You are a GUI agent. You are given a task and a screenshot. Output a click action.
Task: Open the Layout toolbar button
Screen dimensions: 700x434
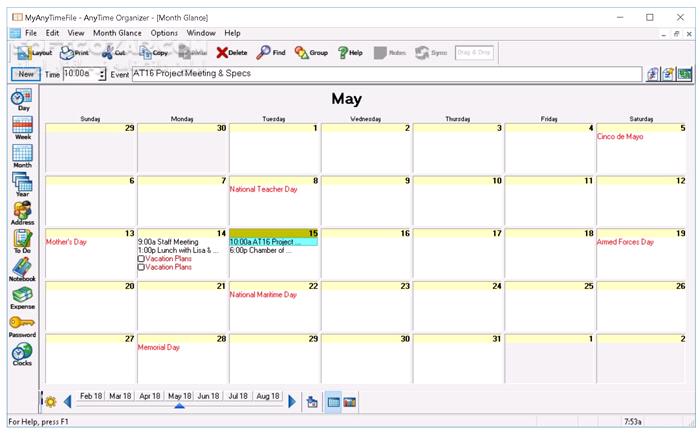(34, 53)
